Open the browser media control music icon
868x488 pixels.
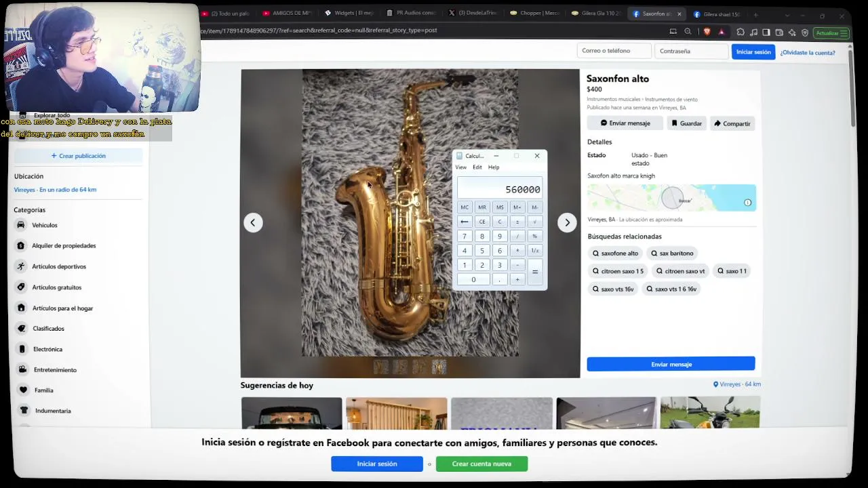click(753, 33)
